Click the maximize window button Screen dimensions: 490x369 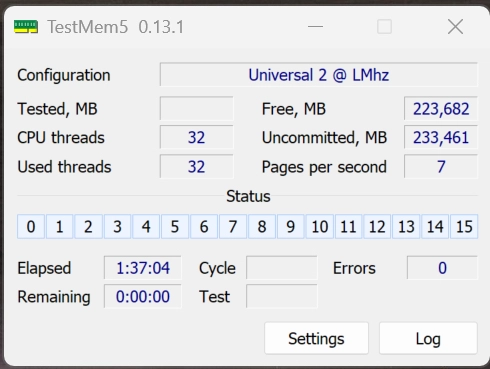pyautogui.click(x=384, y=27)
